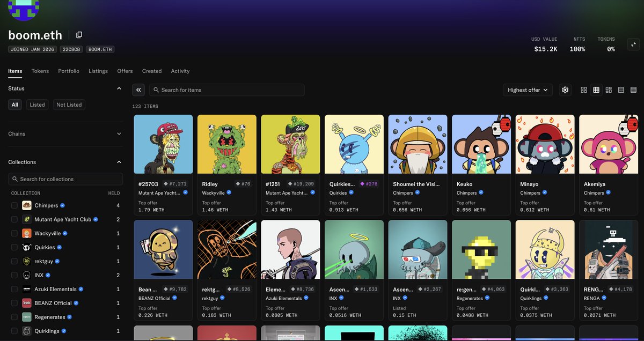Viewport: 644px width, 341px height.
Task: Select the Not Listed status filter
Action: [69, 105]
